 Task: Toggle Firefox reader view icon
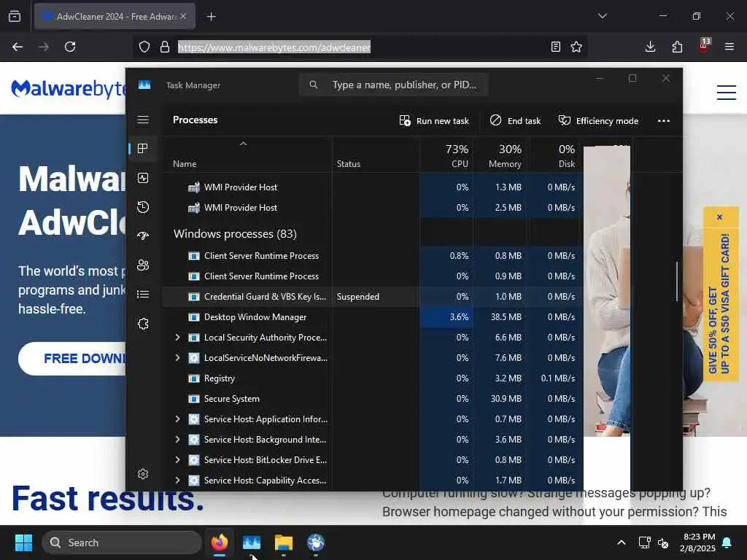(x=555, y=47)
